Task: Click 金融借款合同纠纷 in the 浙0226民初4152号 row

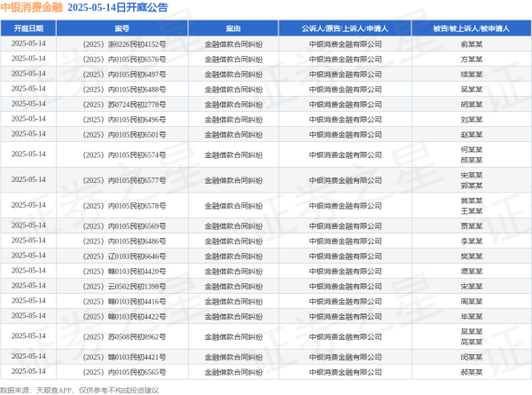Action: [x=233, y=44]
